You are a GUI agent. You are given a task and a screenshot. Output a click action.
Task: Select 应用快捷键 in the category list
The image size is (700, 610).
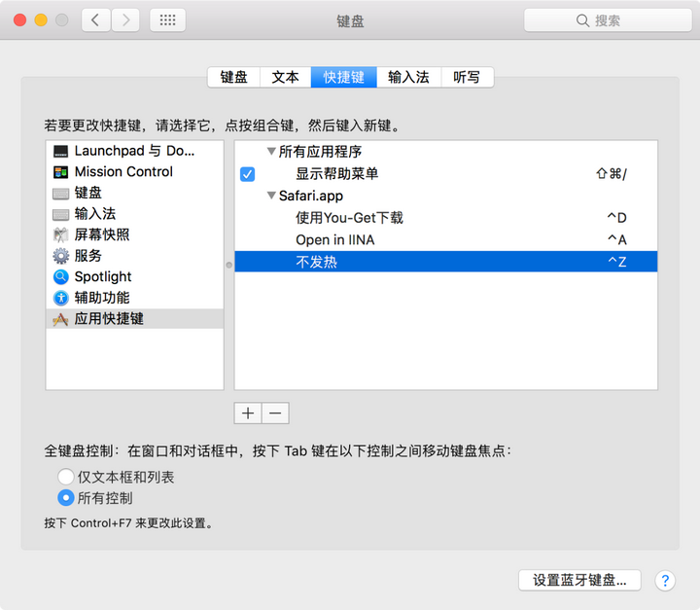tap(134, 319)
